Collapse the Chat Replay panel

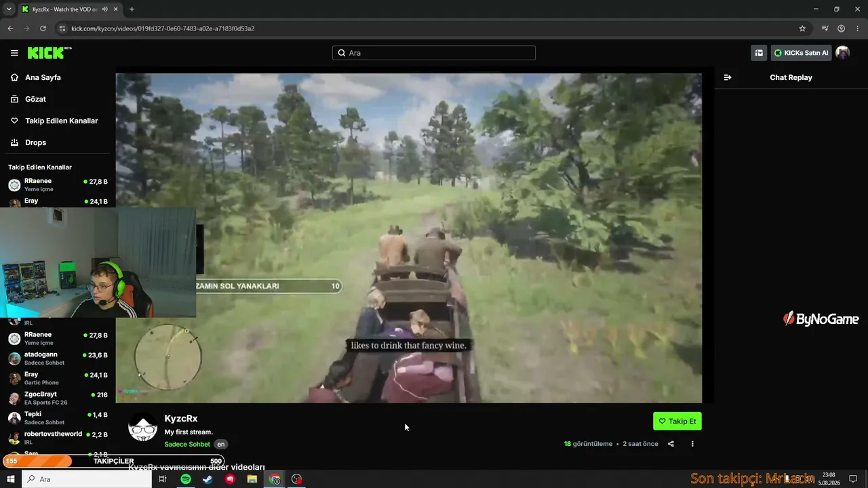[x=728, y=77]
